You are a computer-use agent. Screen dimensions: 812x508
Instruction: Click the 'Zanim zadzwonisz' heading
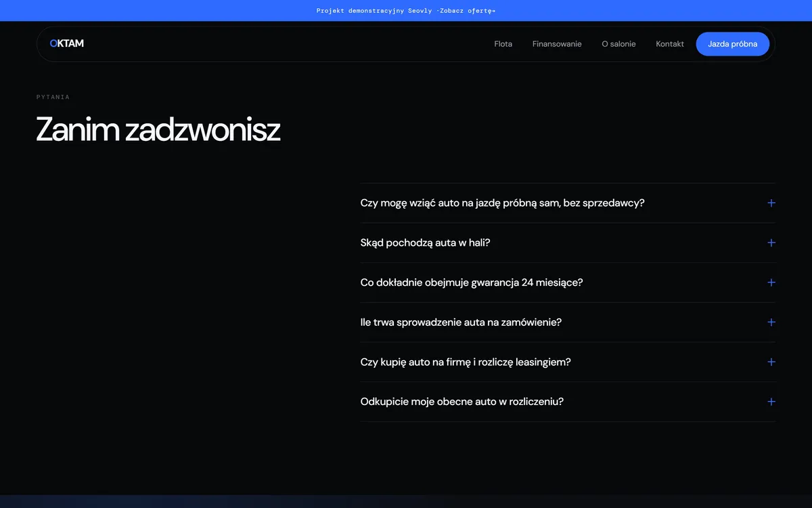tap(158, 129)
